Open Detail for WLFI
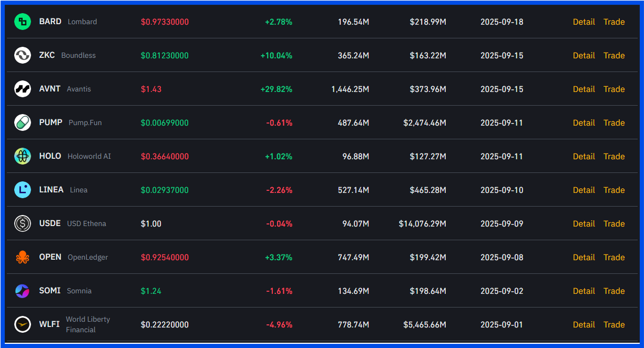The image size is (644, 348). 584,324
